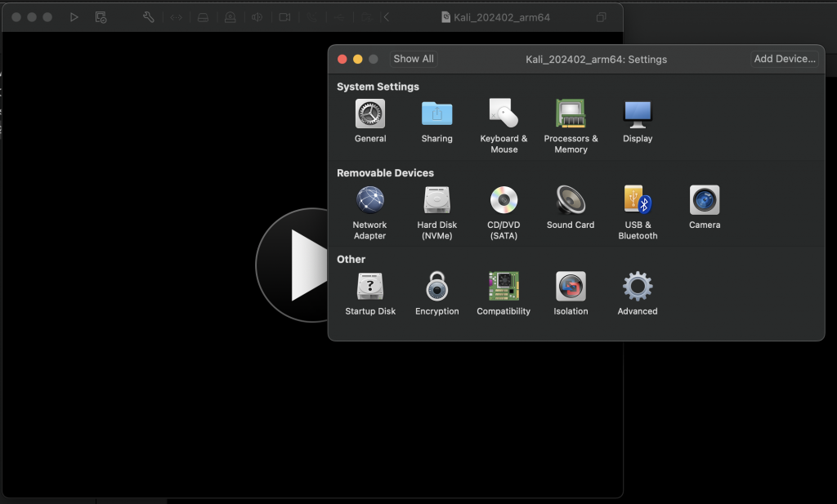This screenshot has width=837, height=504.
Task: Minimize the Settings window
Action: (358, 59)
